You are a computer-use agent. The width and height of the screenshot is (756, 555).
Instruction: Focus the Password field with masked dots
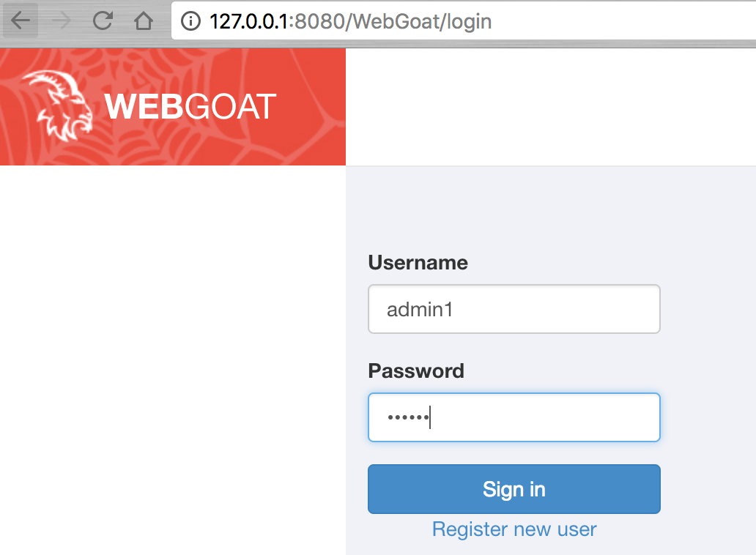point(514,417)
